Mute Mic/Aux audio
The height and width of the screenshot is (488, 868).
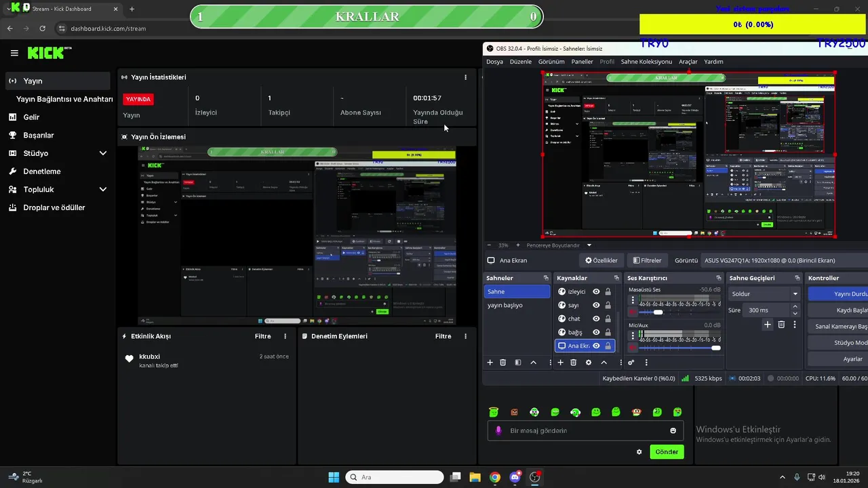(x=633, y=348)
